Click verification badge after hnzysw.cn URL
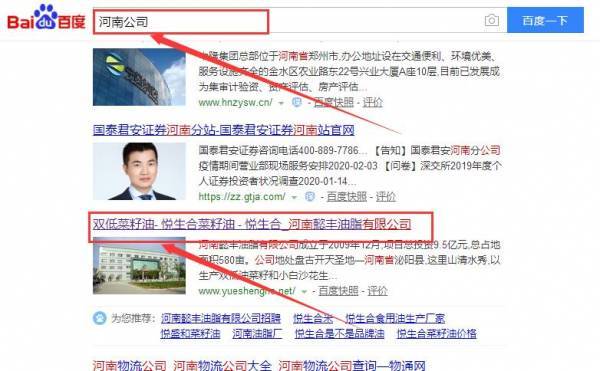600x371 pixels. tap(297, 102)
